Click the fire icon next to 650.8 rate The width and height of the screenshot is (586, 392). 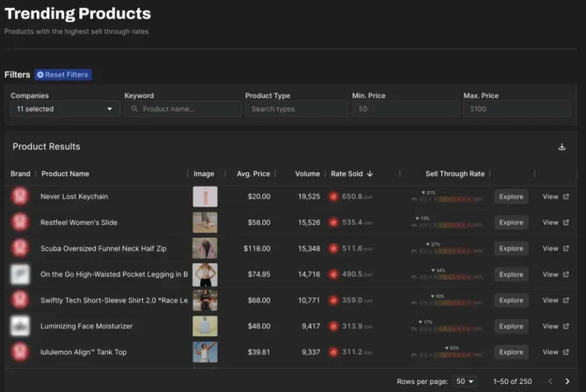coord(333,196)
